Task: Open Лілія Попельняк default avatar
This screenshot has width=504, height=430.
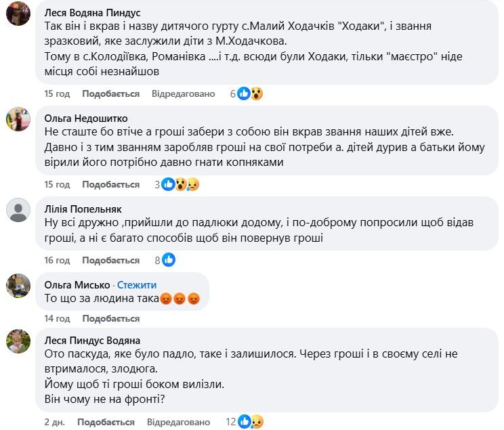Action: tap(18, 209)
